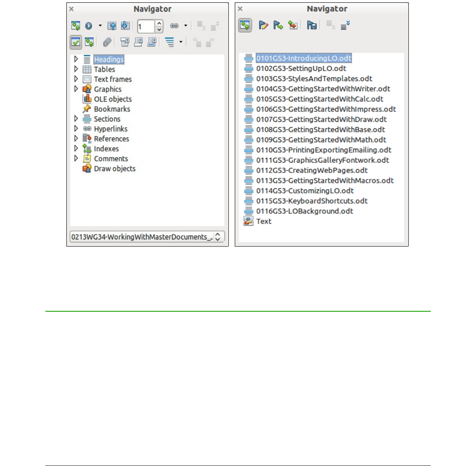Select 0109GS3-GettingStartedWithMath.odt
This screenshot has height=466, width=476.
click(x=321, y=140)
